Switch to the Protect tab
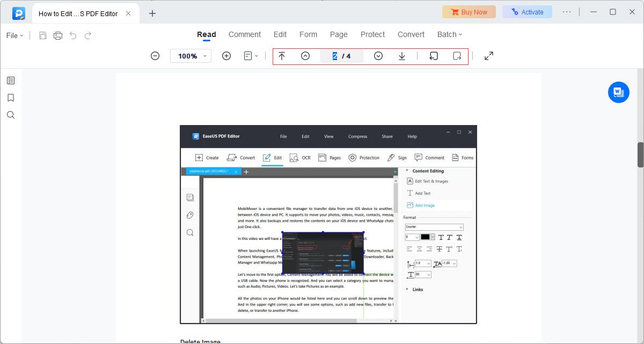The height and width of the screenshot is (344, 644). [372, 34]
